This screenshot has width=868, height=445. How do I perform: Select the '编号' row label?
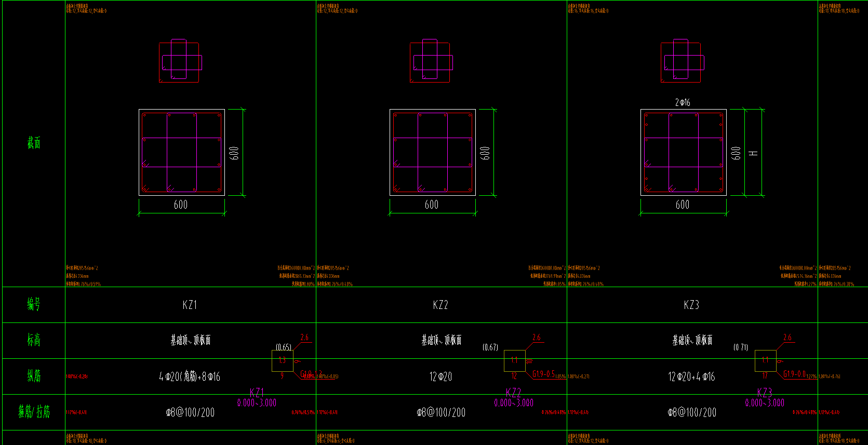(x=34, y=304)
